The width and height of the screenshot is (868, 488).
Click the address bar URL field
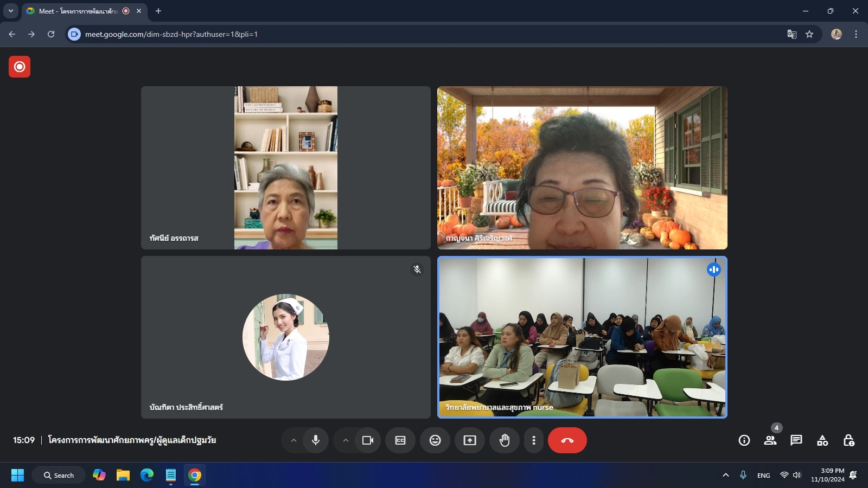[380, 34]
